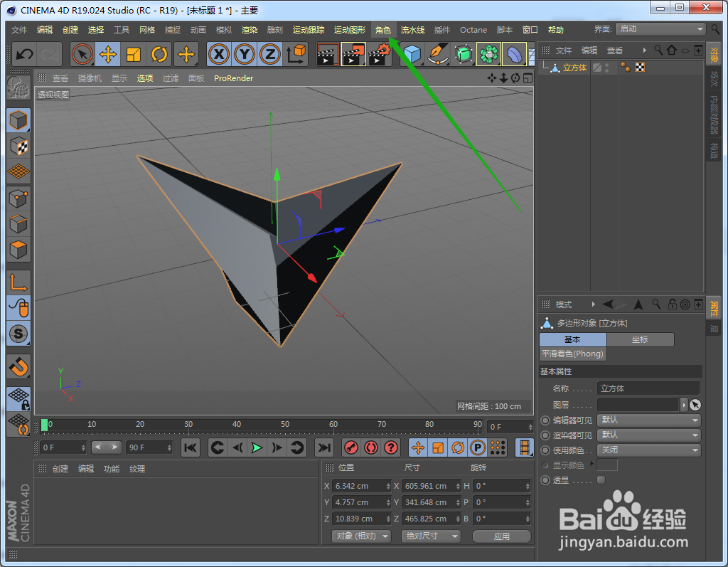Open 对象 (相对) coordinate dropdown
This screenshot has height=567, width=728.
click(x=361, y=536)
